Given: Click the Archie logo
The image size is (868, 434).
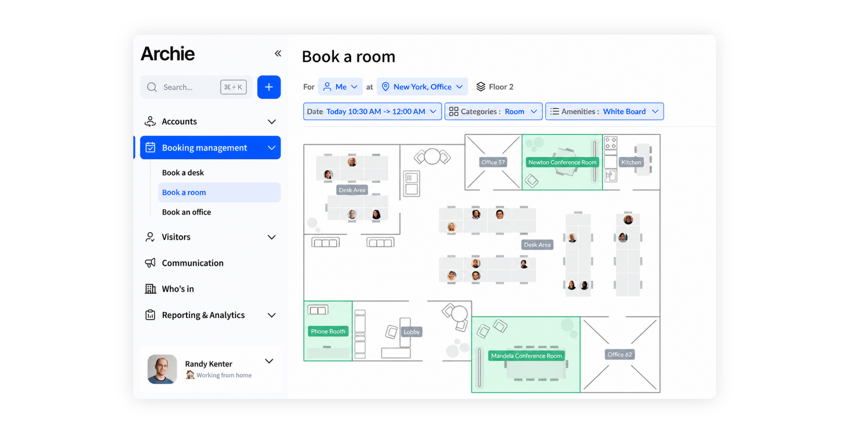Looking at the screenshot, I should (168, 54).
